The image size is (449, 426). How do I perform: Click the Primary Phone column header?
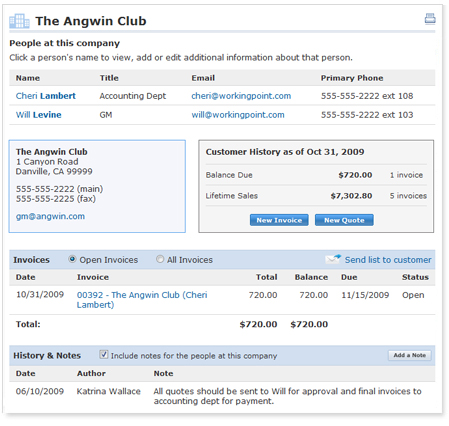point(352,78)
